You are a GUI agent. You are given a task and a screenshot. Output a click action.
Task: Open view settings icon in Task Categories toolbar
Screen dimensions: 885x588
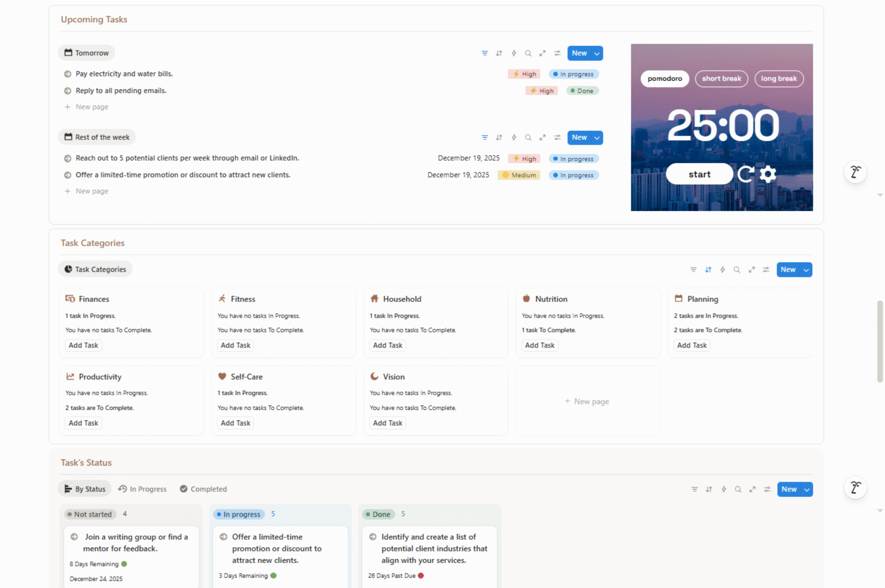tap(766, 270)
